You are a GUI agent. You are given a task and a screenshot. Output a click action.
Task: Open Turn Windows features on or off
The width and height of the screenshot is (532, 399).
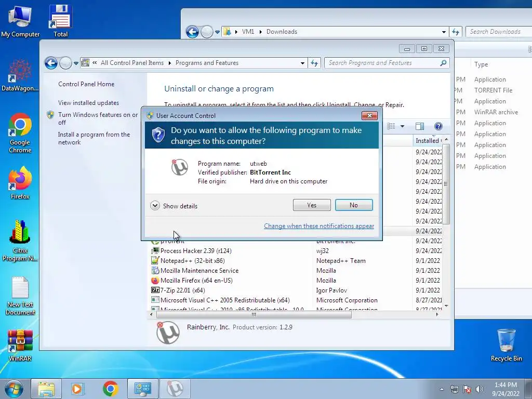click(98, 118)
